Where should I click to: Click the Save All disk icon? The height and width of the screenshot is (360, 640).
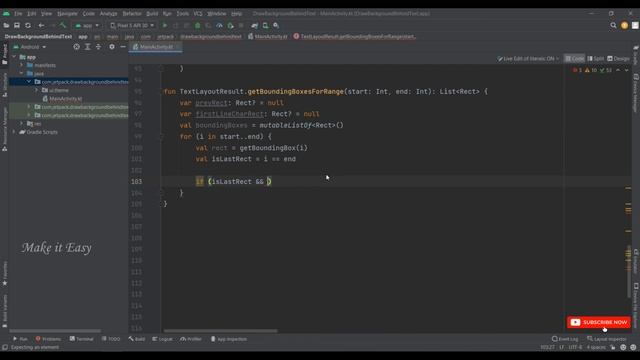[17, 25]
